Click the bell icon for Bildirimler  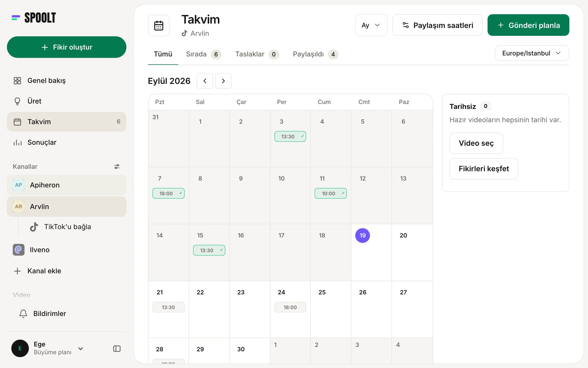click(23, 314)
